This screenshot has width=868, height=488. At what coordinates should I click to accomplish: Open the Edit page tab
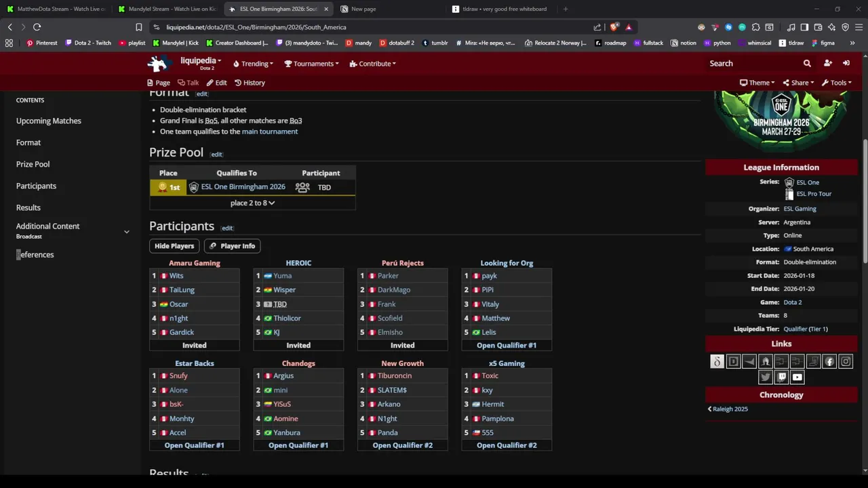coord(216,83)
